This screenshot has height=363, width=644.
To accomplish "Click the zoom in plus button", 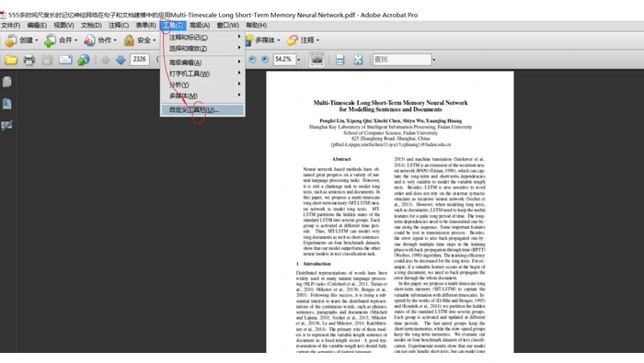I will pyautogui.click(x=265, y=60).
